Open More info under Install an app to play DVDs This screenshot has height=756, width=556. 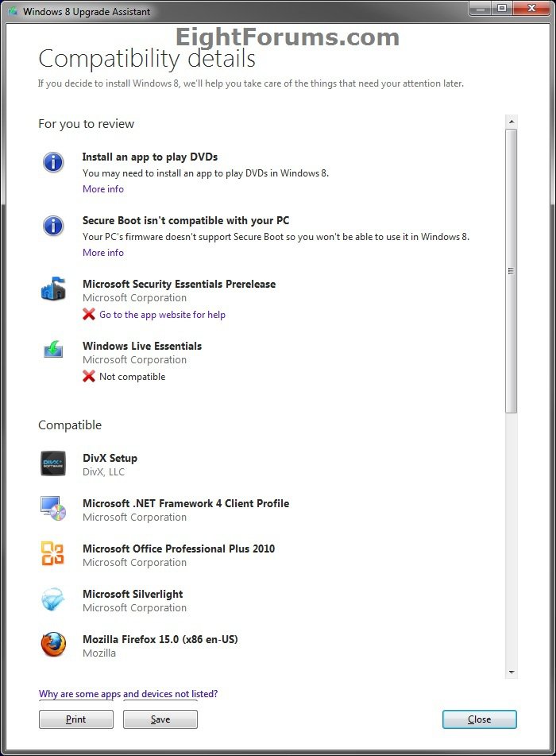tap(103, 189)
